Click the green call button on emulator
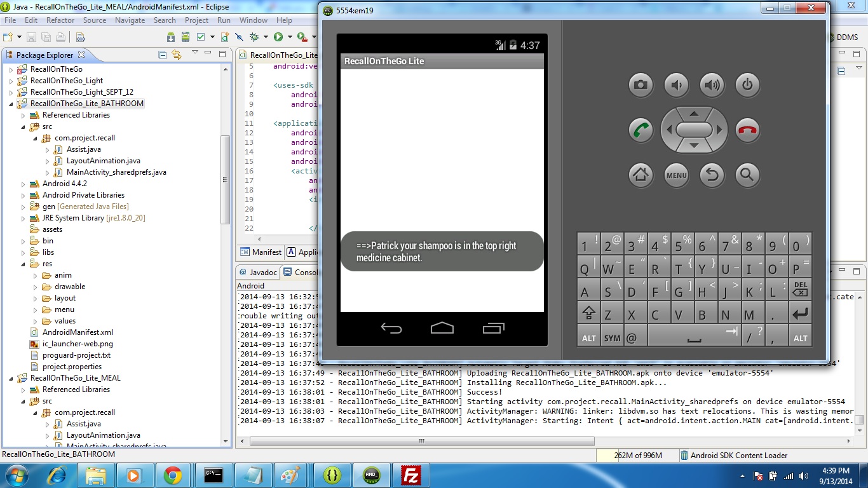The height and width of the screenshot is (488, 868). point(641,130)
